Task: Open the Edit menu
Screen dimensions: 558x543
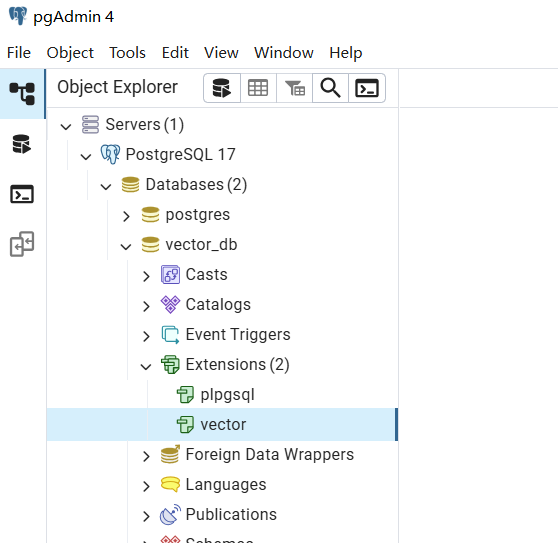Action: point(175,53)
